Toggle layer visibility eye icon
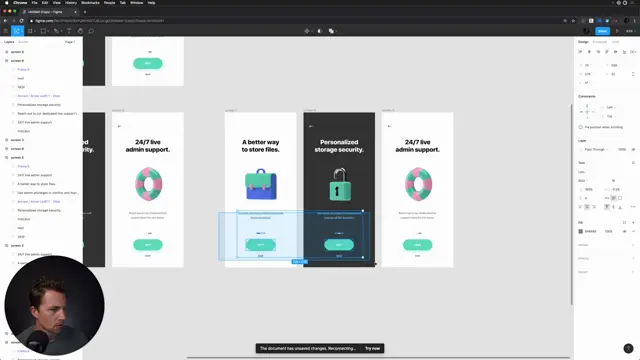Viewport: 640px width, 360px height. [633, 149]
